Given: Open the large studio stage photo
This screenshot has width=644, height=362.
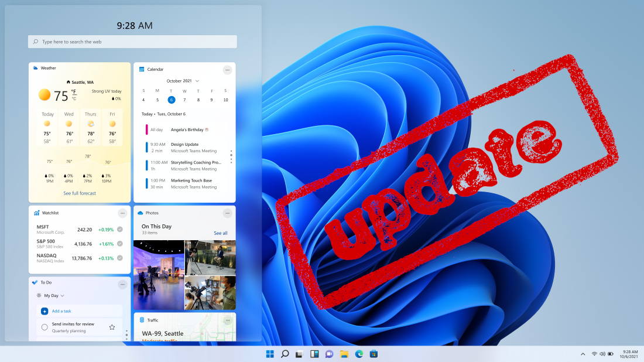Looking at the screenshot, I should click(x=159, y=275).
